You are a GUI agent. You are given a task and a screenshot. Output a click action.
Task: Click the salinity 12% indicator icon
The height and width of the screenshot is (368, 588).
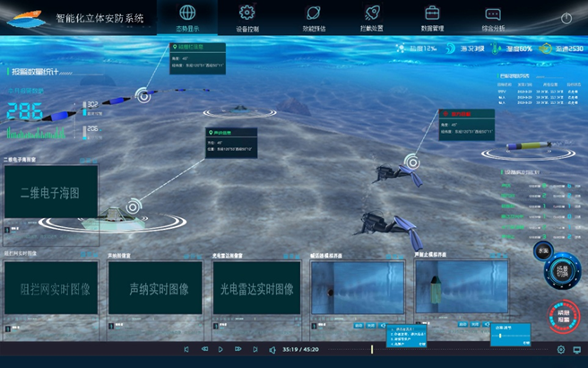(x=401, y=48)
